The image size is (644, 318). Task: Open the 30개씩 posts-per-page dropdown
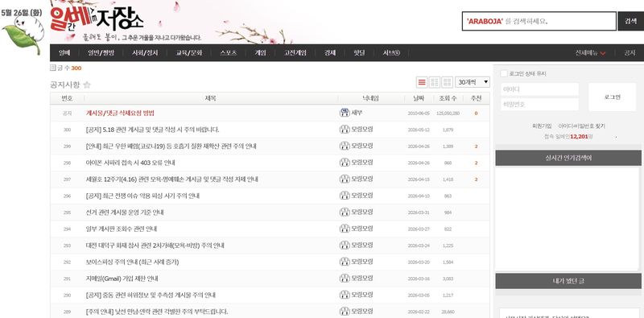(x=473, y=82)
